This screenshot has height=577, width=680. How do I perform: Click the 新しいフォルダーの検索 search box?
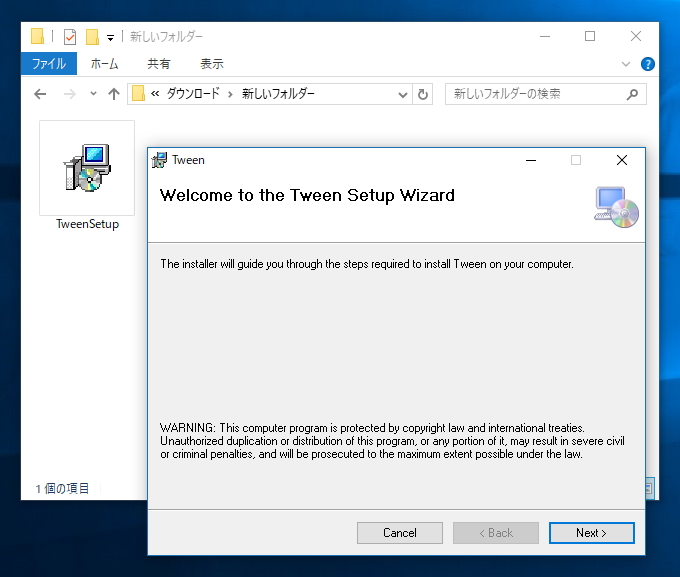tap(546, 94)
